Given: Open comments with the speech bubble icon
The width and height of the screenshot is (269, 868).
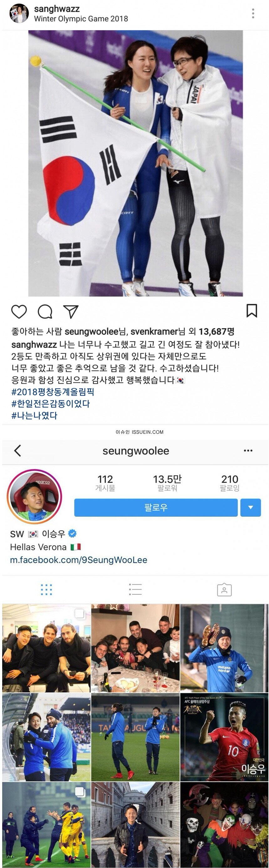Looking at the screenshot, I should [x=45, y=311].
